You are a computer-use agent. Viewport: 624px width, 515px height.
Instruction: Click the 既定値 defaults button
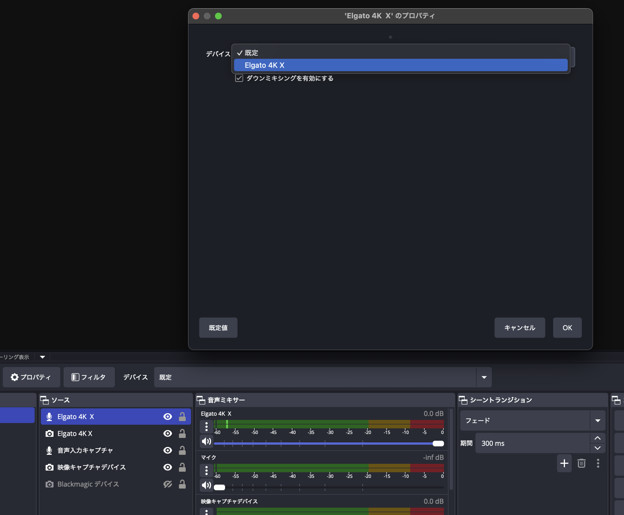coord(218,328)
